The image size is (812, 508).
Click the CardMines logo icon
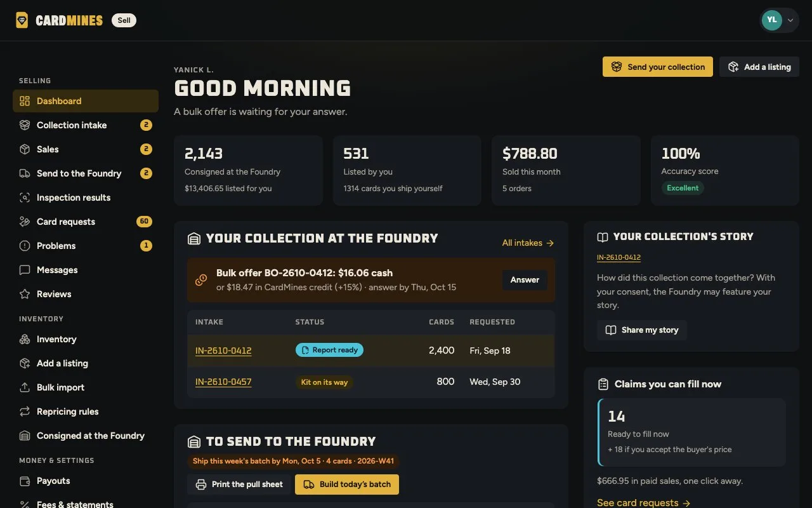[22, 20]
